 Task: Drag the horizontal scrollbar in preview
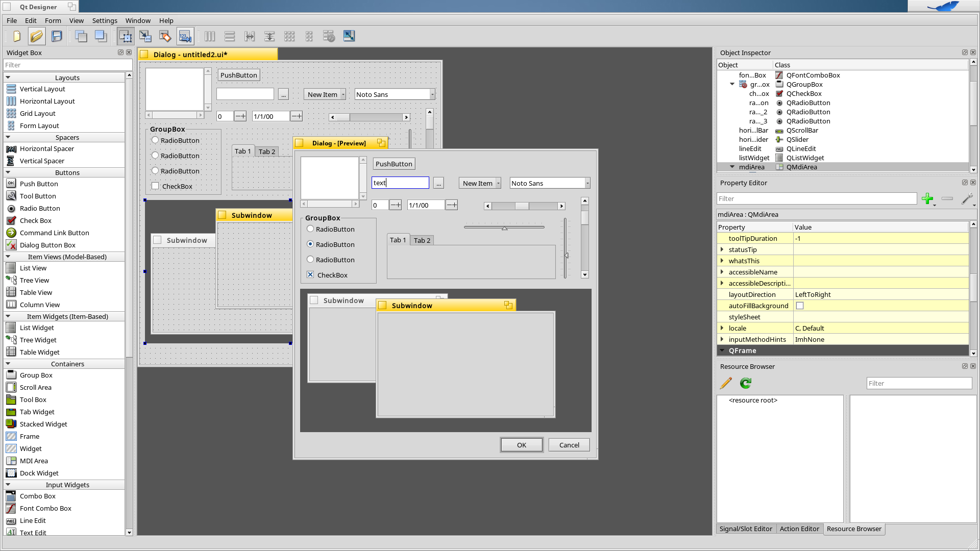tap(522, 206)
